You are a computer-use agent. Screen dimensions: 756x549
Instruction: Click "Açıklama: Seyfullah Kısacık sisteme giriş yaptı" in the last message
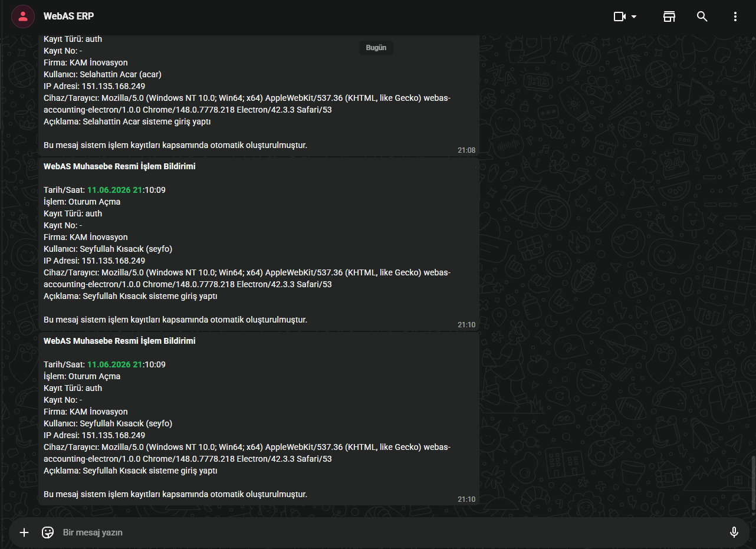click(130, 471)
